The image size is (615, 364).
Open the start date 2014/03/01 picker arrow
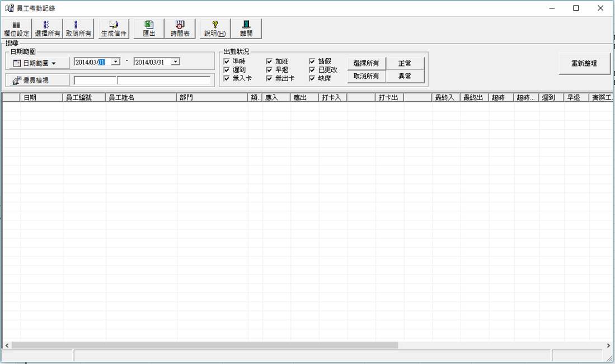[116, 62]
